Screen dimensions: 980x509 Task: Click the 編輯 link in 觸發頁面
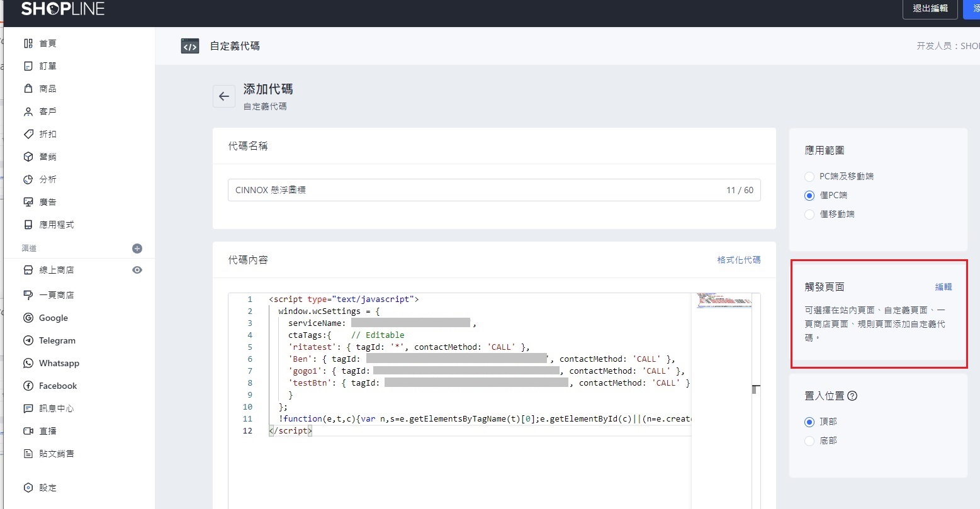click(943, 287)
